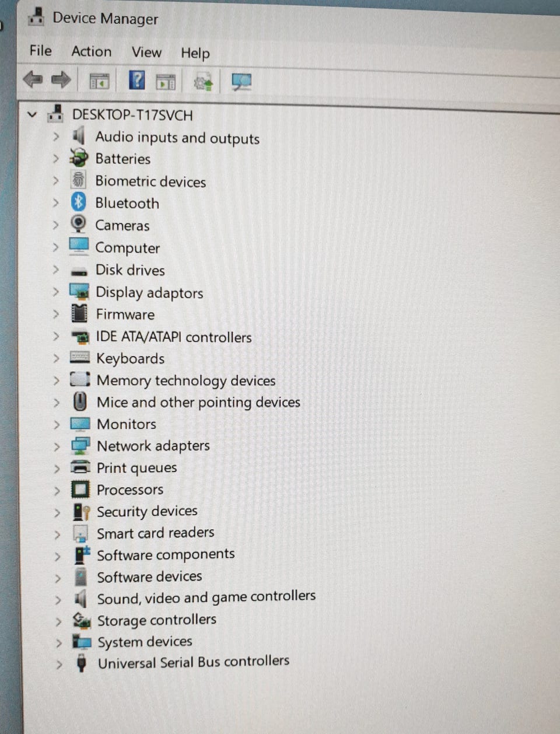The width and height of the screenshot is (560, 734).
Task: Select the Monitors row label
Action: (x=126, y=424)
